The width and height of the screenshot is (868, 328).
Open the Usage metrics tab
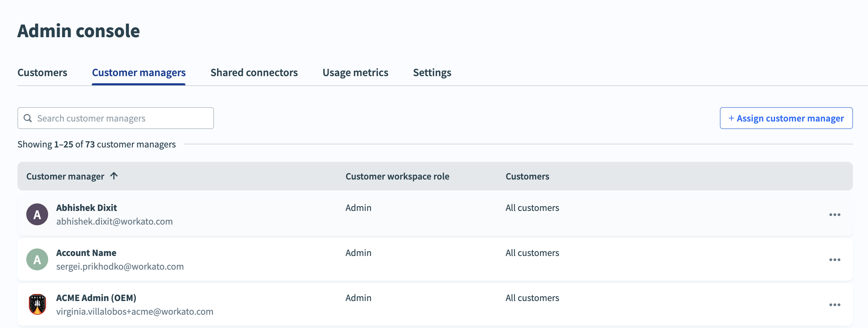click(x=355, y=72)
